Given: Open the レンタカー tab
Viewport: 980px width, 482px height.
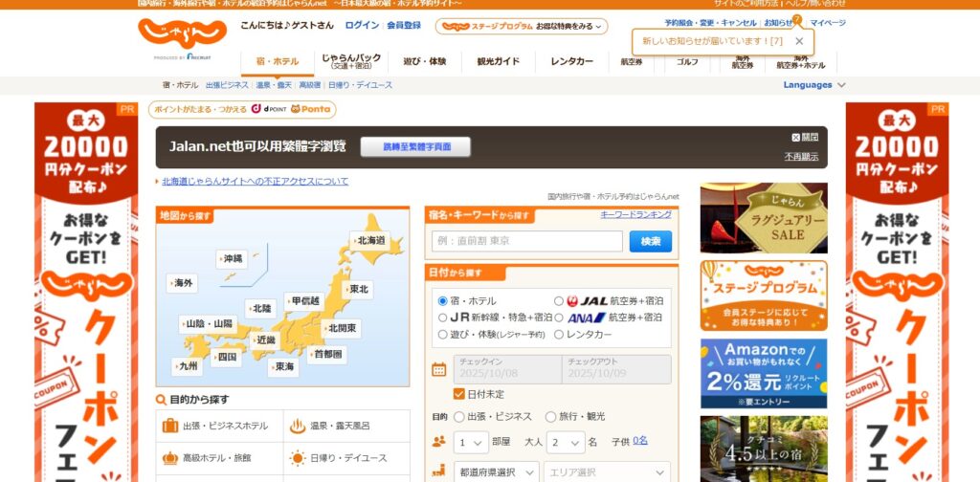Looking at the screenshot, I should (x=572, y=62).
